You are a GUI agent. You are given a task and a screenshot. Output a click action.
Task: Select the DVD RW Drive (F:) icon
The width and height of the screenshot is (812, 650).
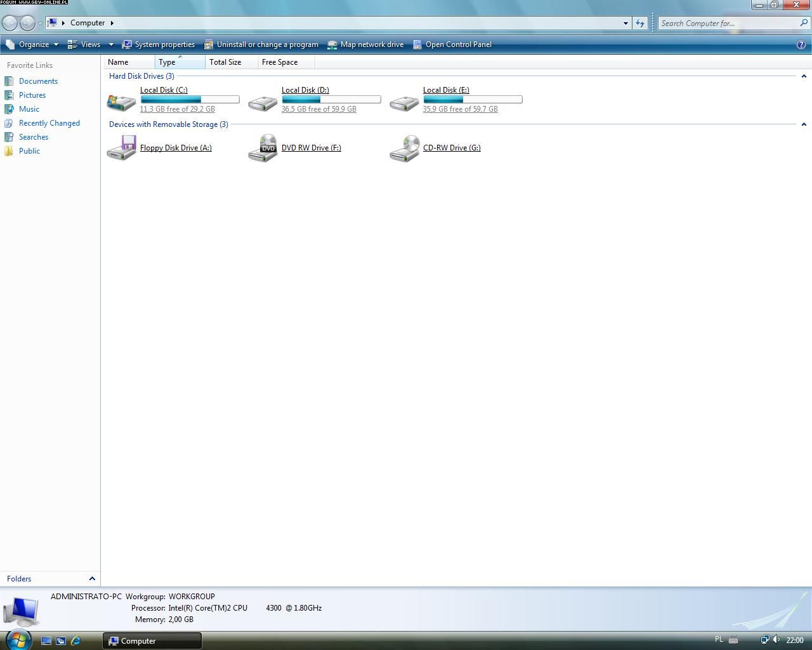pos(263,148)
